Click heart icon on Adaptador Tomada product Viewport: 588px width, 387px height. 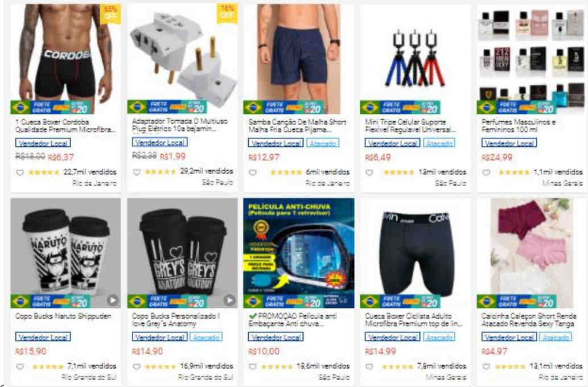point(137,172)
